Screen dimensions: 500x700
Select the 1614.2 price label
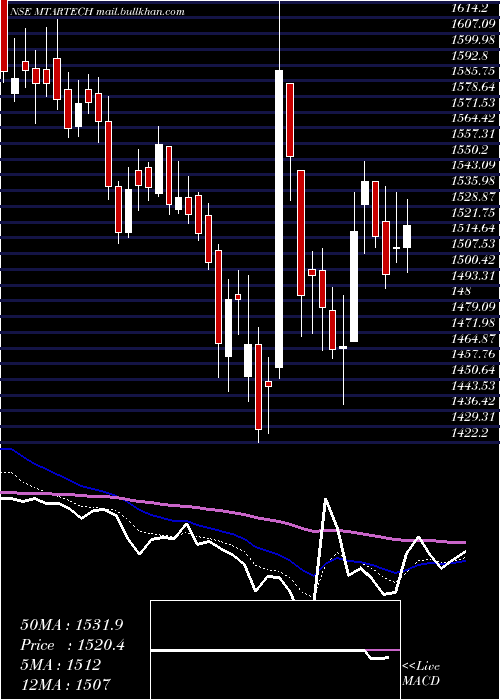pos(471,8)
